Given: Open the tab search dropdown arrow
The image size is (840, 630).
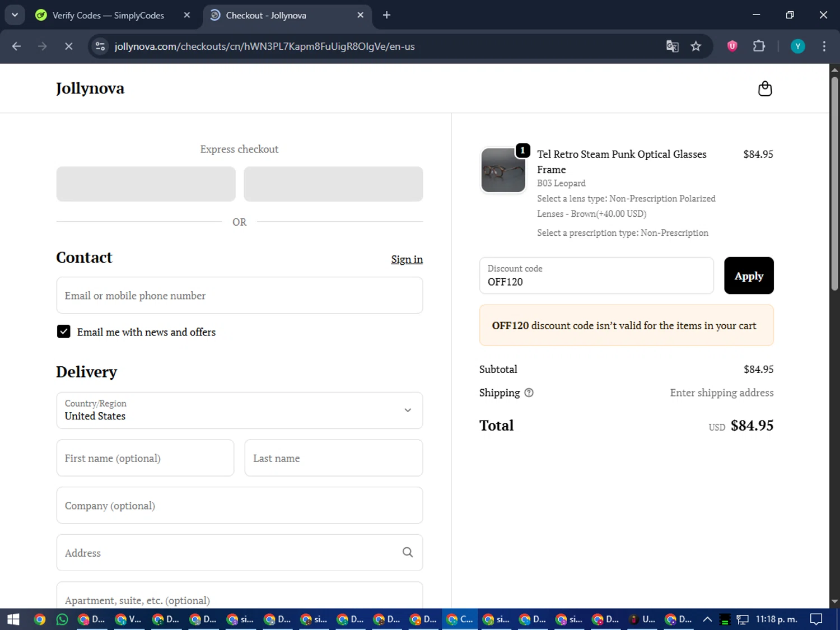Looking at the screenshot, I should click(15, 15).
